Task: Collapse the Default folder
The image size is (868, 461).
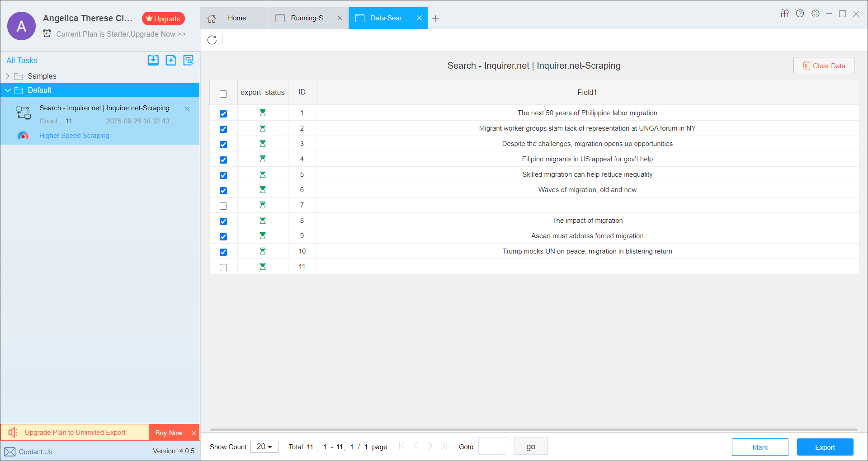Action: (8, 90)
